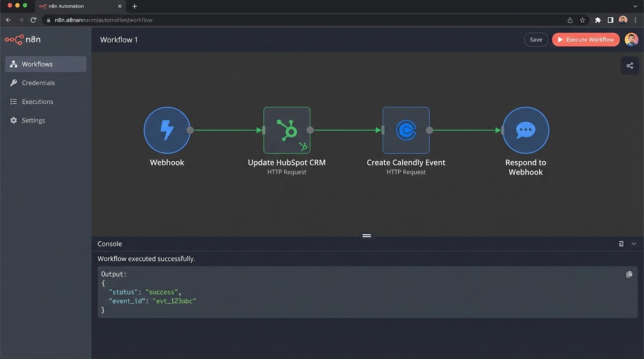Click the Save button
This screenshot has width=644, height=359.
tap(535, 40)
